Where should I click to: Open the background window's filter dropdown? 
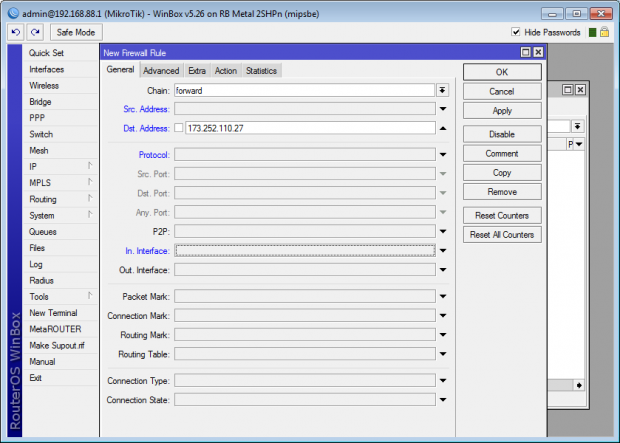(x=577, y=127)
